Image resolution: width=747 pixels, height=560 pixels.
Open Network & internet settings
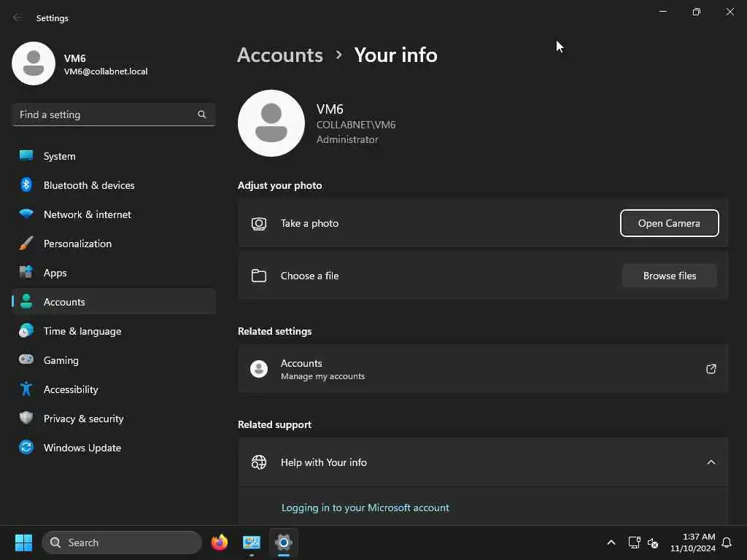click(114, 214)
